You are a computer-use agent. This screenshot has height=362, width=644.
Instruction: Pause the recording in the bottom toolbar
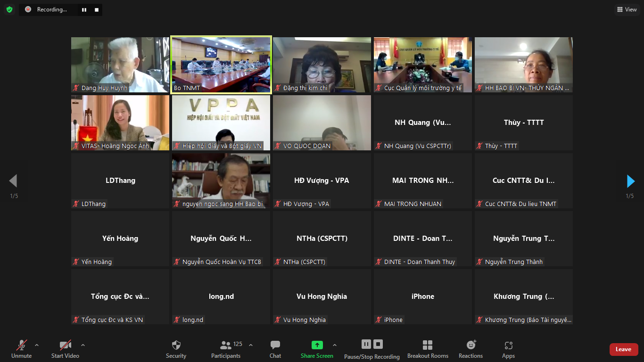366,344
